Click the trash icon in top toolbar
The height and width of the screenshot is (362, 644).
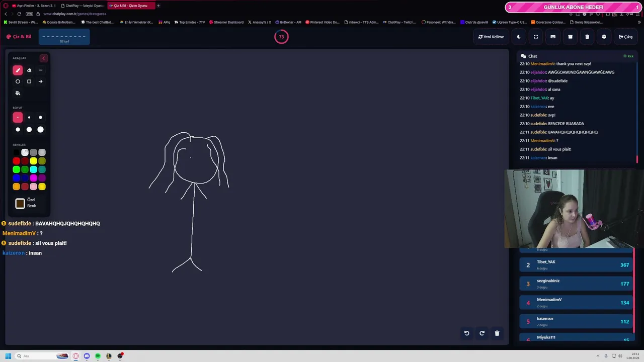(587, 37)
